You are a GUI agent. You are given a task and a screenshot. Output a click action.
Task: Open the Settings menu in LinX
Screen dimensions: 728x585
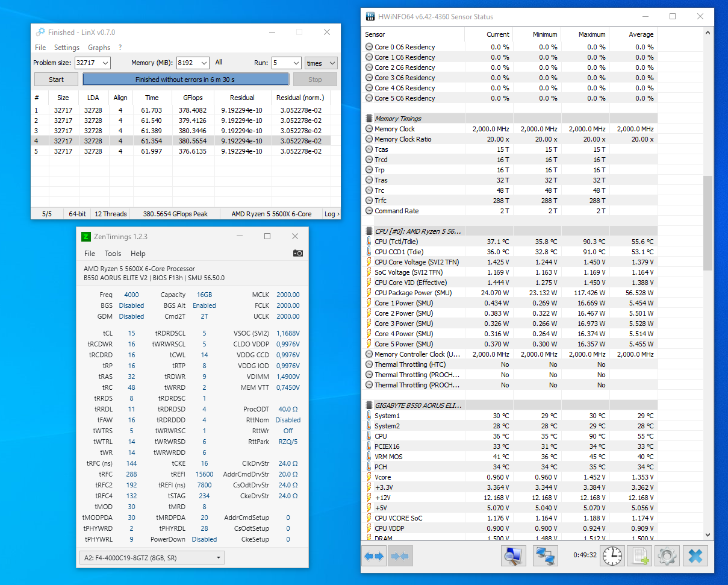click(x=67, y=48)
